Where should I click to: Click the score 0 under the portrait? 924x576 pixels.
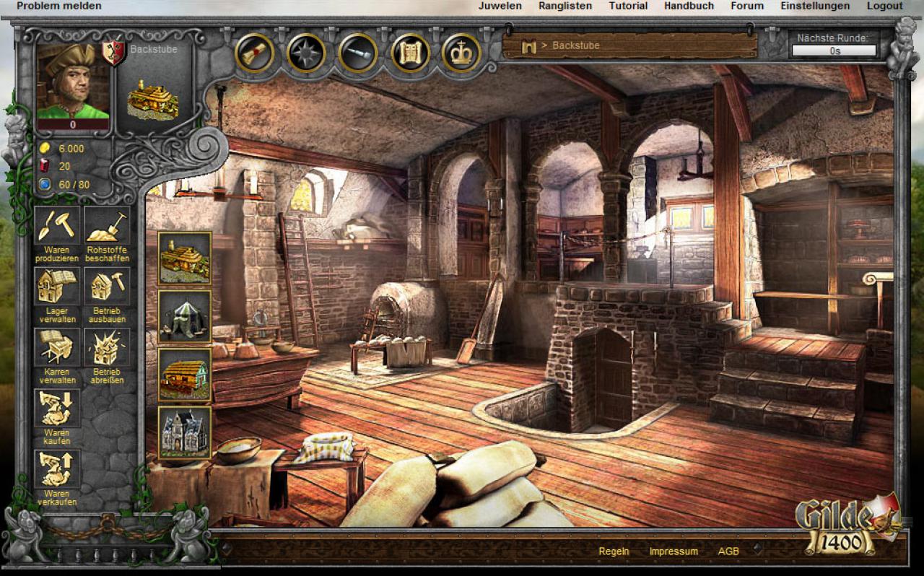tap(72, 124)
